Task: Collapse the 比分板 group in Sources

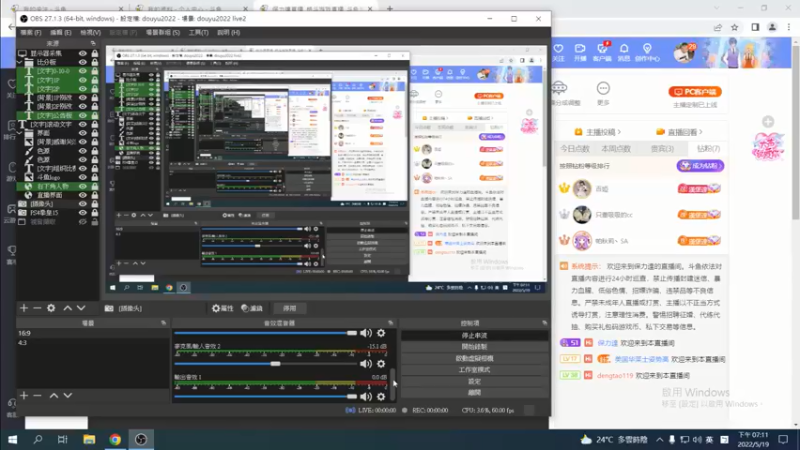Action: (x=19, y=62)
